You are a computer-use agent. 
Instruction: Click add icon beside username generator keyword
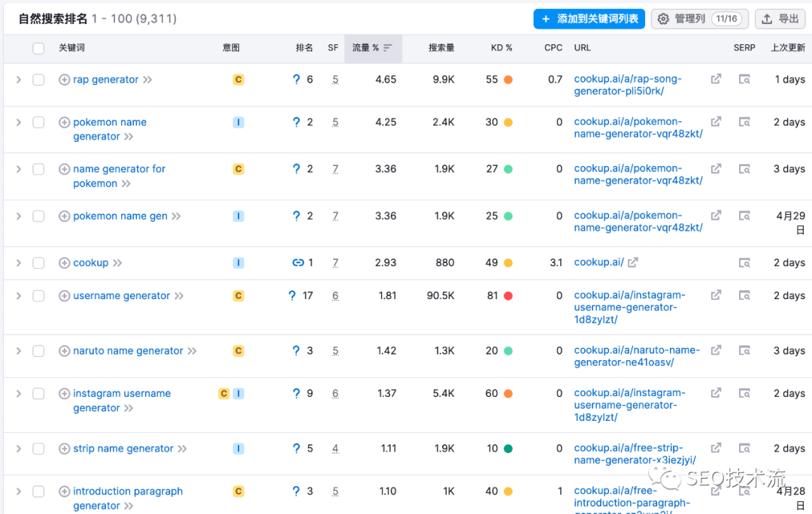pyautogui.click(x=64, y=296)
